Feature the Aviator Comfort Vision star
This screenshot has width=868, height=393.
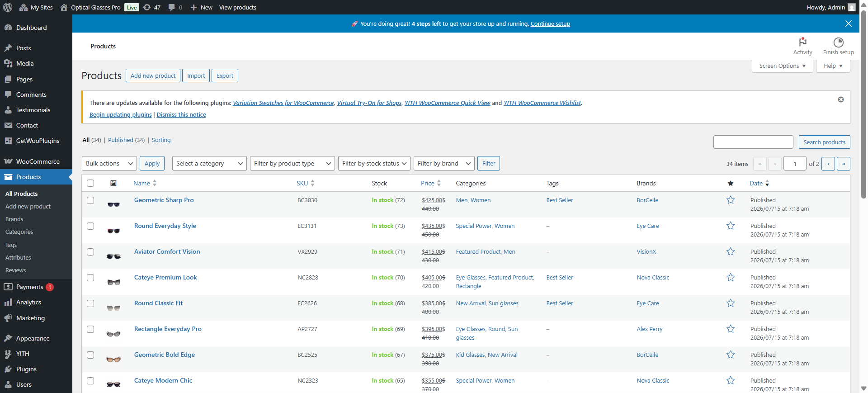click(x=731, y=251)
